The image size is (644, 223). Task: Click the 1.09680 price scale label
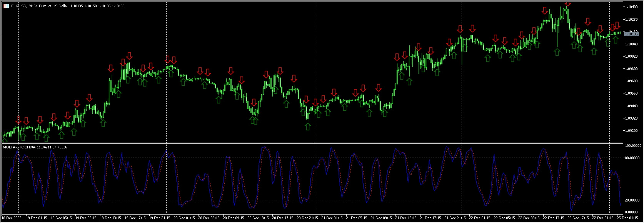(x=631, y=81)
